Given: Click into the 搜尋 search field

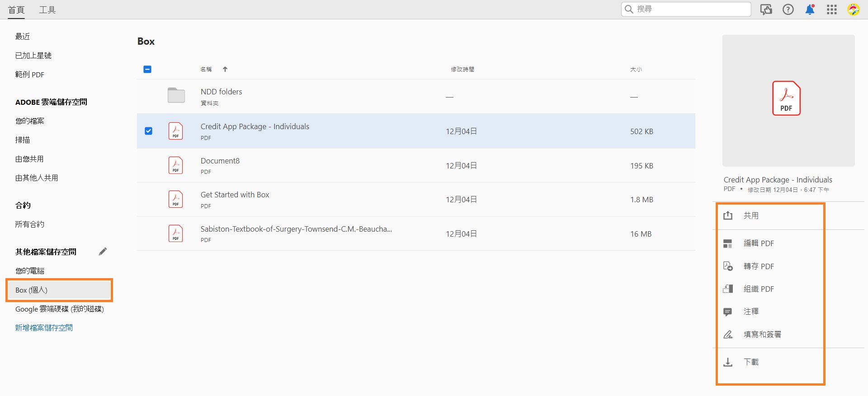Looking at the screenshot, I should pyautogui.click(x=692, y=9).
